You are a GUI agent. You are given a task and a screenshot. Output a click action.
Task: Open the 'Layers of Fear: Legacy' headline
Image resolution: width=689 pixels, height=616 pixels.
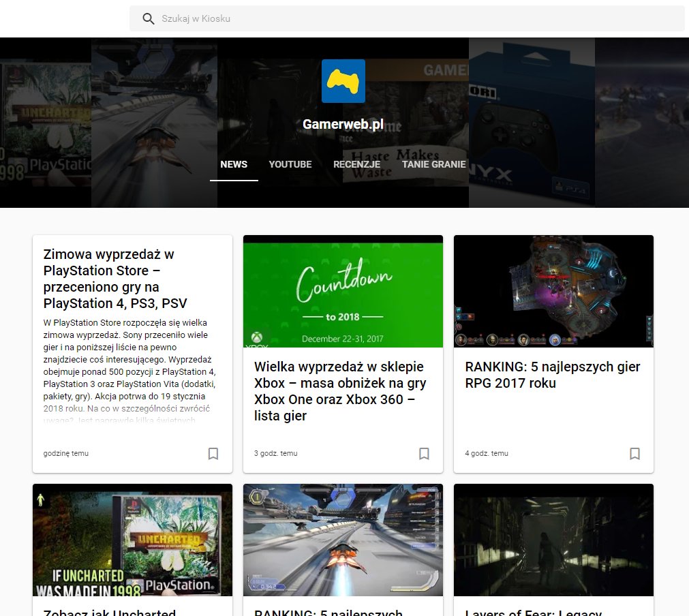point(534,612)
